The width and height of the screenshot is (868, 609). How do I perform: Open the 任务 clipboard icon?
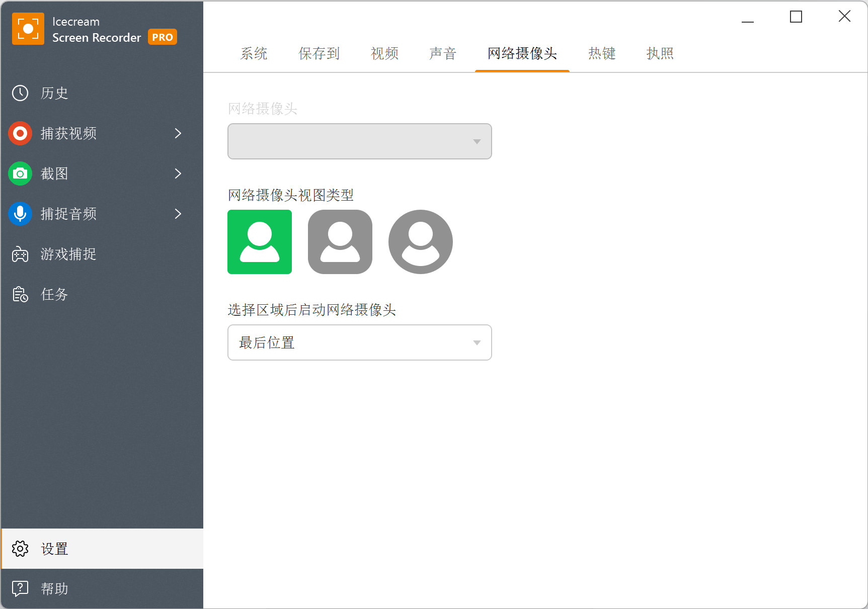pyautogui.click(x=20, y=294)
